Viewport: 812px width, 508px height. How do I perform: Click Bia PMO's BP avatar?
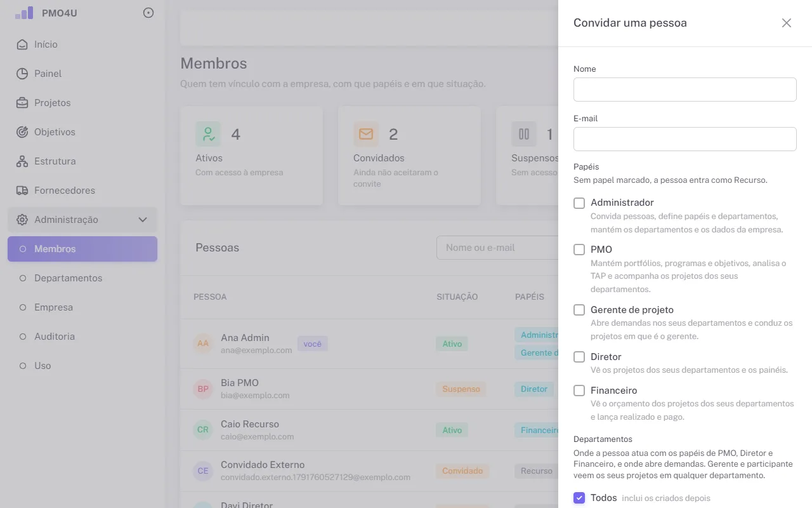(x=203, y=389)
